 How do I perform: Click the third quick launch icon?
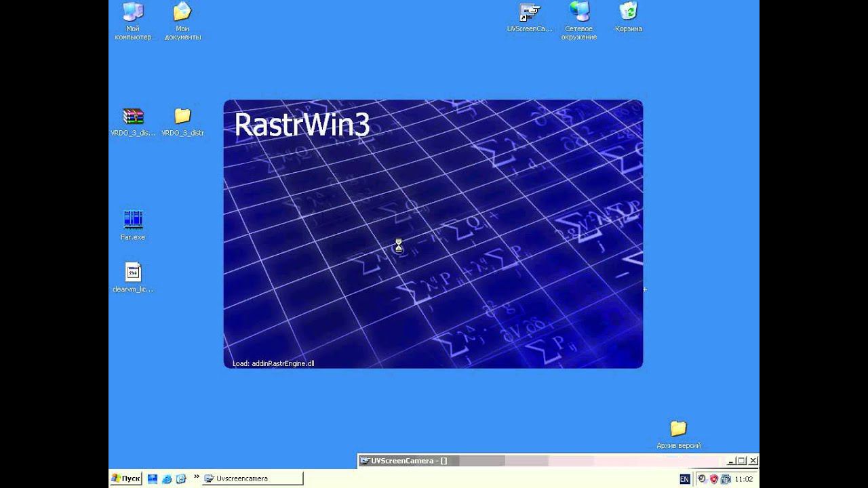pos(181,479)
